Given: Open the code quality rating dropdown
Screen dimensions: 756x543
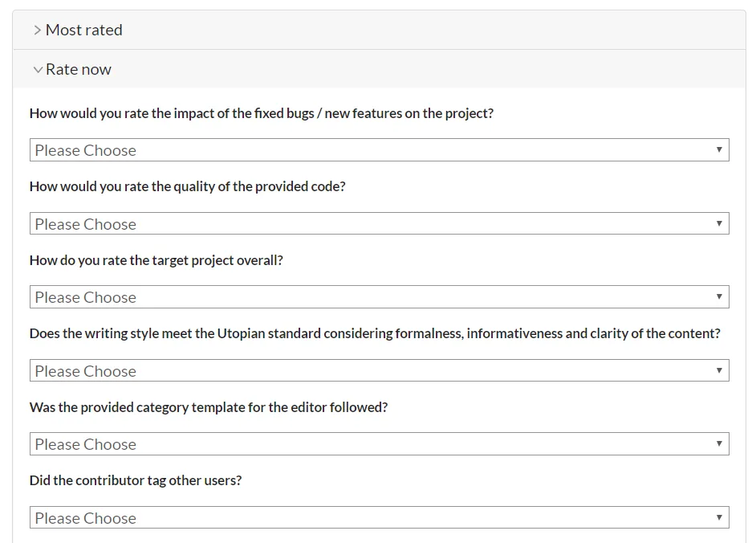Looking at the screenshot, I should click(379, 224).
